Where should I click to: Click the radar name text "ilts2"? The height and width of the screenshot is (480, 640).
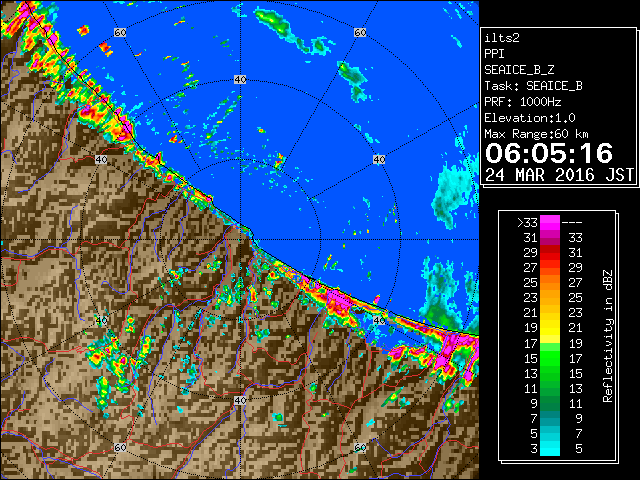point(502,38)
